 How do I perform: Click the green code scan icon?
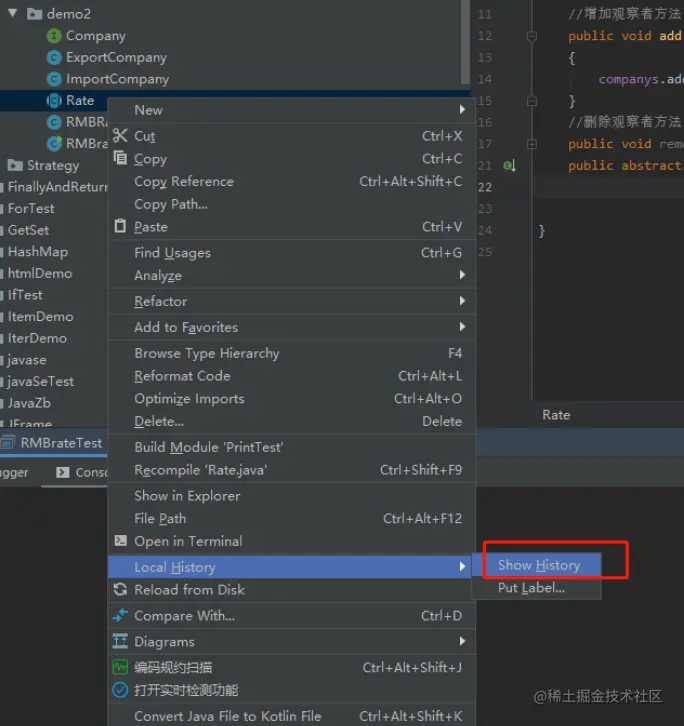pos(120,667)
